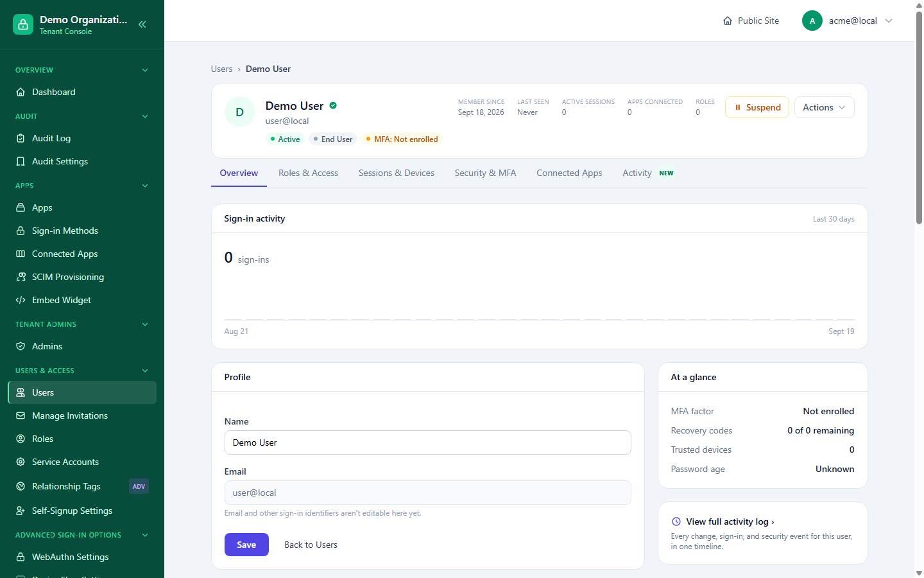The image size is (924, 578).
Task: Open View full activity log
Action: [730, 521]
